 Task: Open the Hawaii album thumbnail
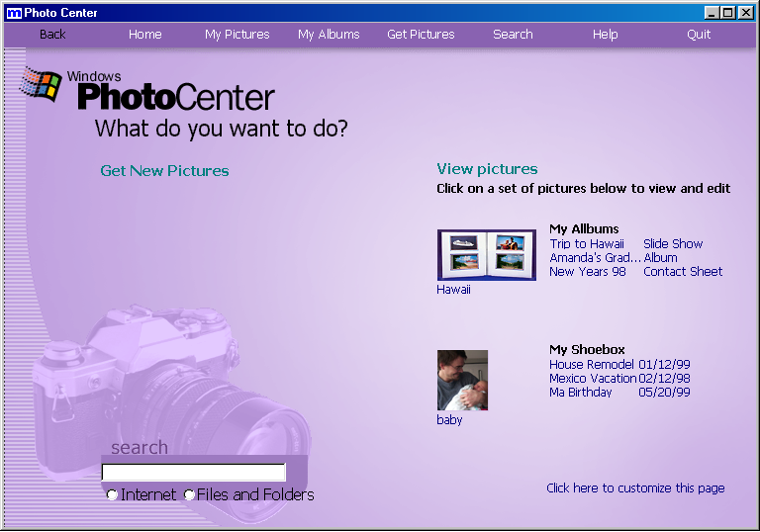click(487, 255)
